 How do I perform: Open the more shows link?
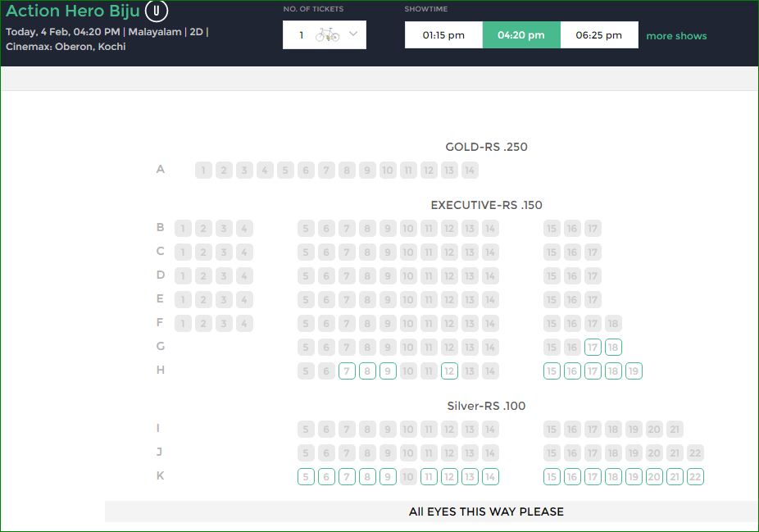click(x=676, y=36)
